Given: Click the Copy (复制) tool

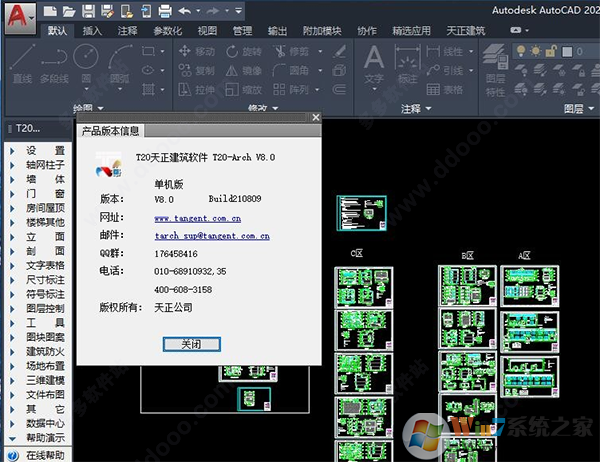Looking at the screenshot, I should click(x=197, y=70).
